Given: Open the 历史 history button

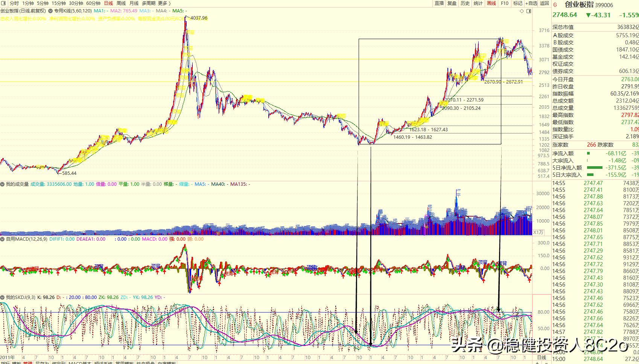Looking at the screenshot, I should [465, 3].
